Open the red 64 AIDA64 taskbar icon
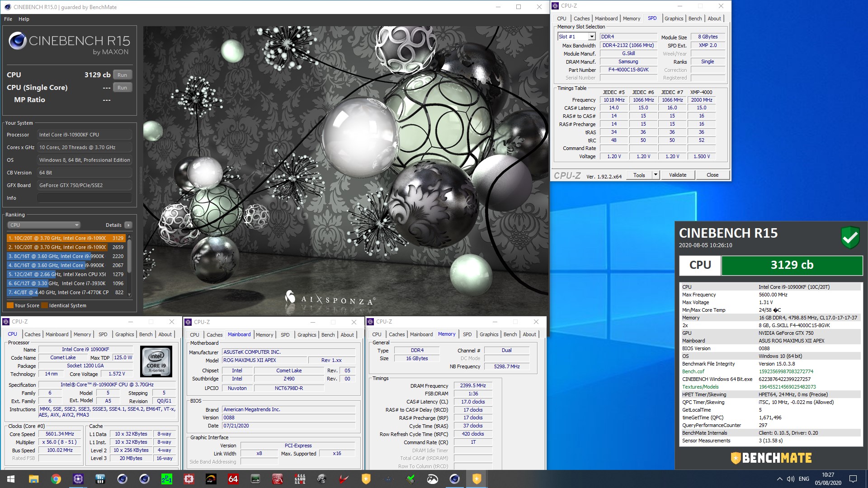This screenshot has height=488, width=868. (x=233, y=479)
